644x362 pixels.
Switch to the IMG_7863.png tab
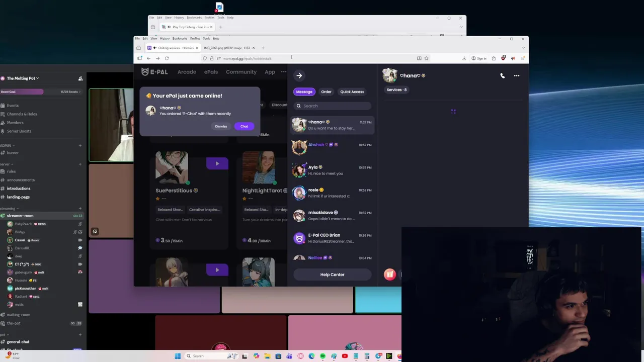tap(227, 48)
